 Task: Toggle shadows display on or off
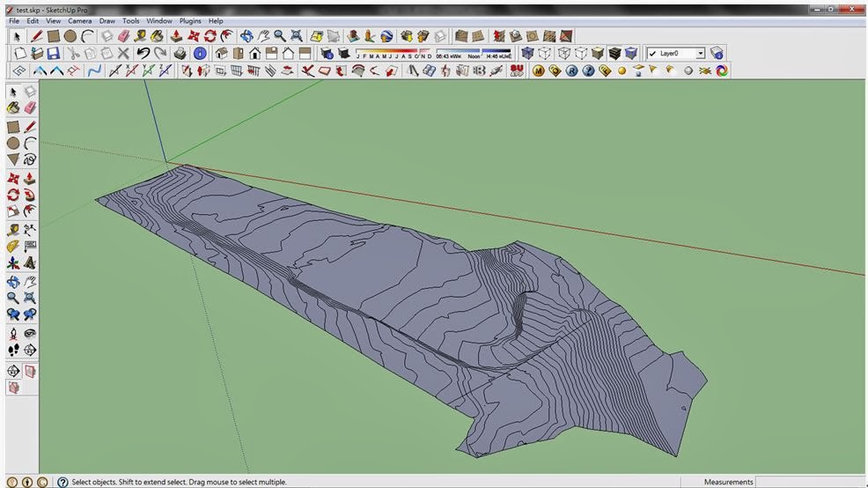(343, 53)
